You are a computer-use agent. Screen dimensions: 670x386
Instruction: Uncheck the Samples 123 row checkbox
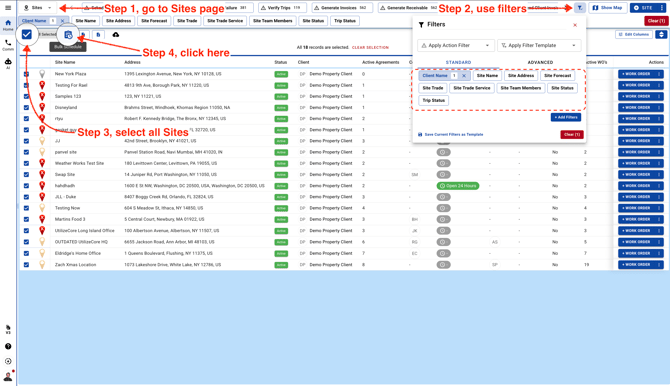(26, 96)
